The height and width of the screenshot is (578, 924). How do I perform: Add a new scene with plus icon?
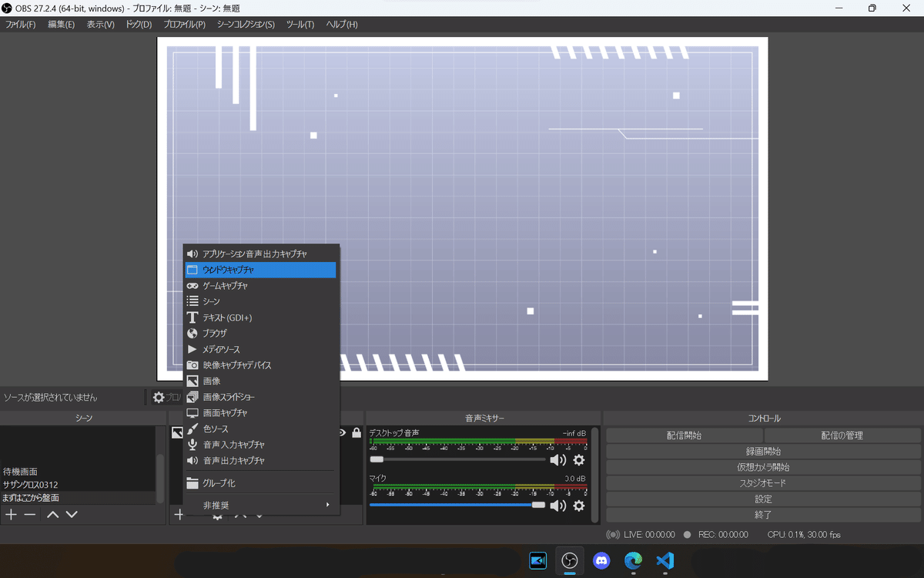11,514
